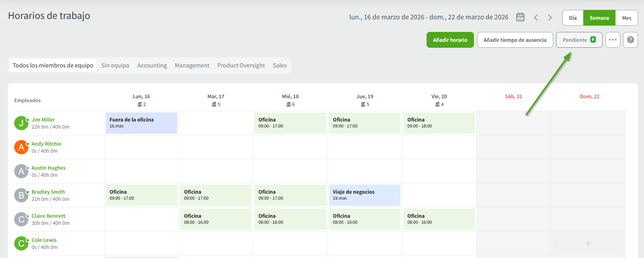644x258 pixels.
Task: Go to previous week arrow
Action: click(x=536, y=18)
